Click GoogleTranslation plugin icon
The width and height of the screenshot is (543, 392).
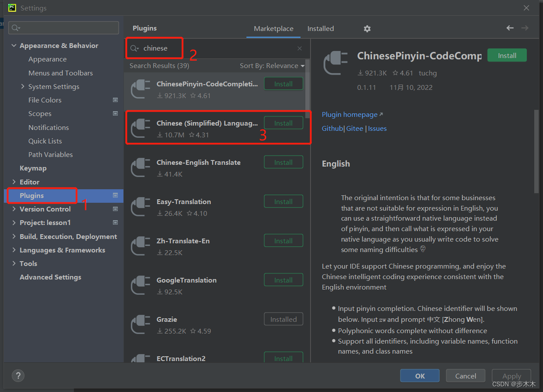[x=141, y=286]
